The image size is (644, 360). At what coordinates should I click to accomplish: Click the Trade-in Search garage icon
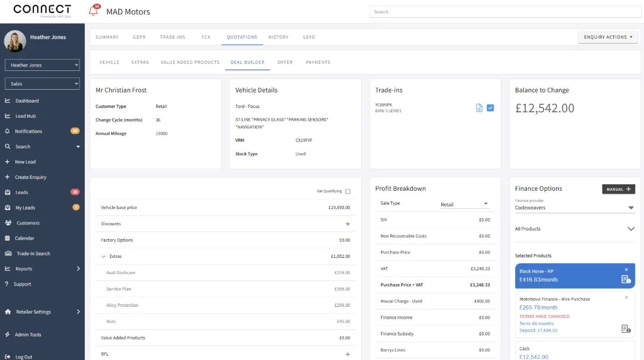click(8, 254)
